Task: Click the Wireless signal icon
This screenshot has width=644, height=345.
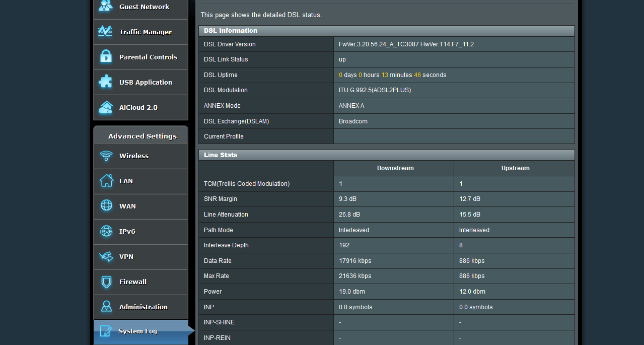Action: click(x=106, y=156)
